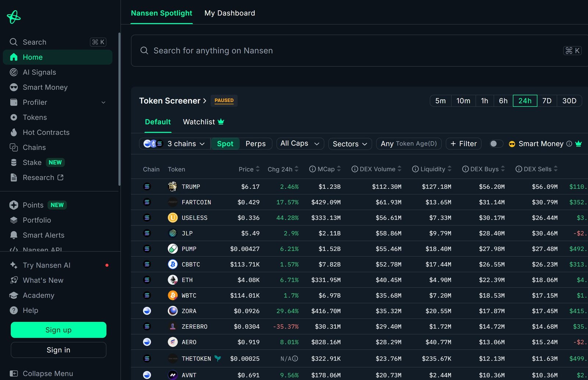Click the Sign up button
This screenshot has height=380, width=588.
tap(58, 330)
